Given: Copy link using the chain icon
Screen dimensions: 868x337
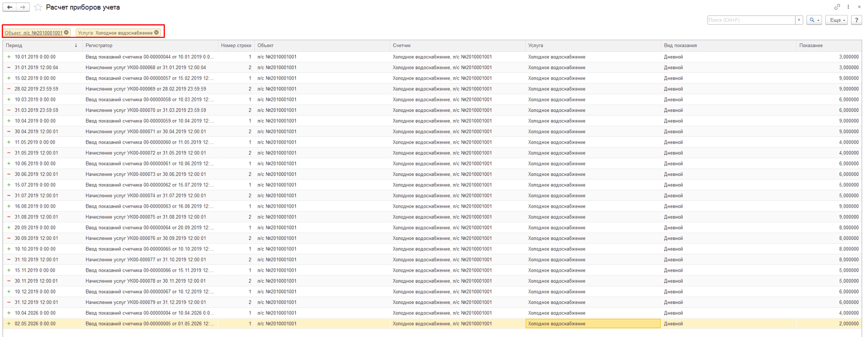Looking at the screenshot, I should [837, 7].
